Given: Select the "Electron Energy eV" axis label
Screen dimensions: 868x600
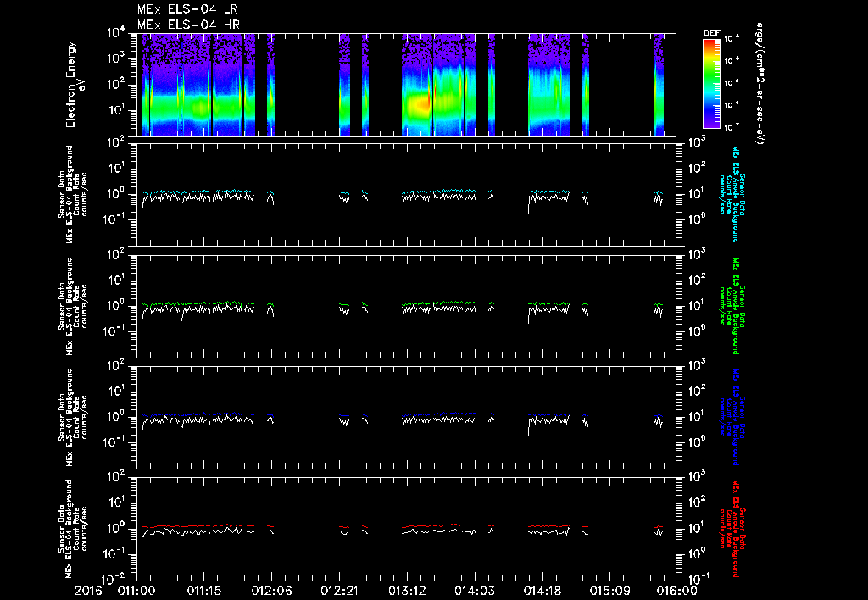Looking at the screenshot, I should pyautogui.click(x=75, y=85).
